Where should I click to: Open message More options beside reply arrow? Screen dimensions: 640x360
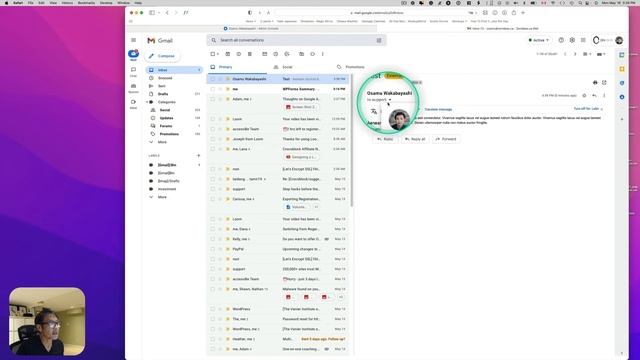tap(604, 96)
